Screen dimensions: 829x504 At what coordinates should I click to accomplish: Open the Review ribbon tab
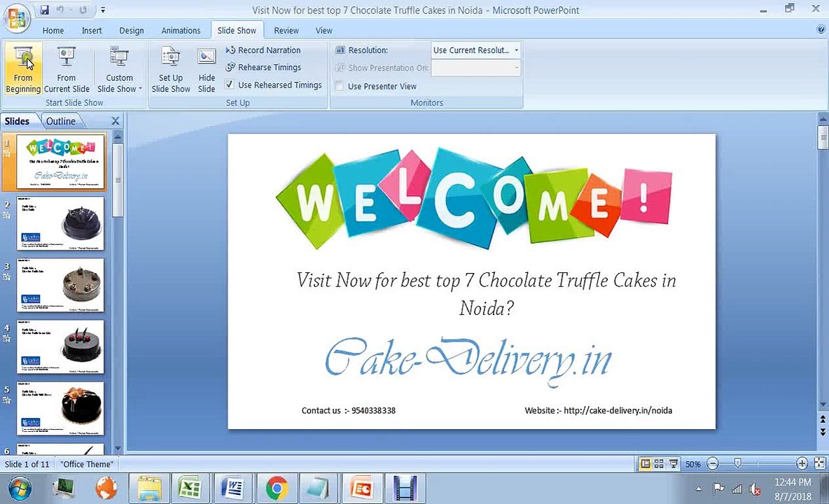tap(286, 31)
